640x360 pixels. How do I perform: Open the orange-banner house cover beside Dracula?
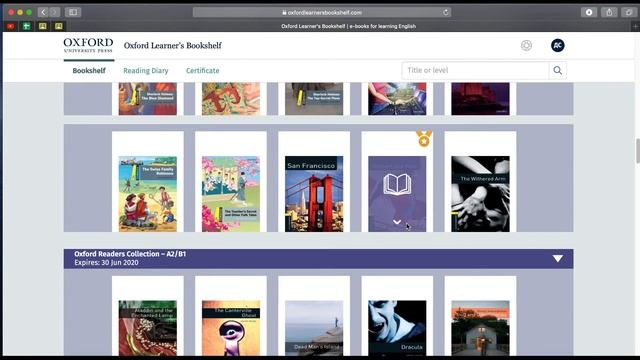pos(480,328)
